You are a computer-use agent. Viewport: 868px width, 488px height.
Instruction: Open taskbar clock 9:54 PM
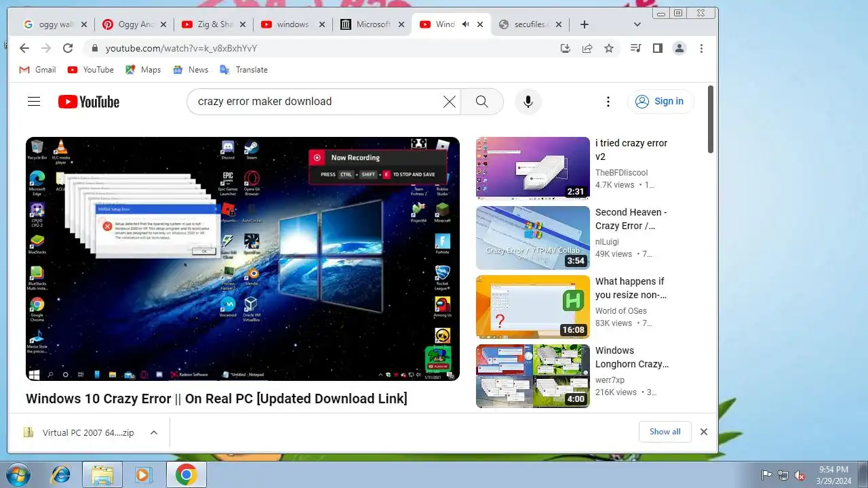click(833, 474)
